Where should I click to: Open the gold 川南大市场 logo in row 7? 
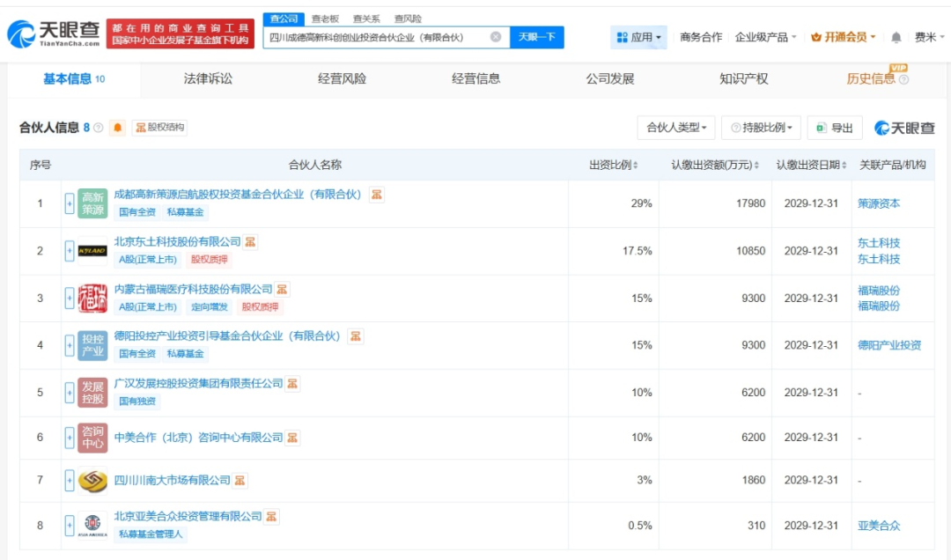click(x=92, y=481)
